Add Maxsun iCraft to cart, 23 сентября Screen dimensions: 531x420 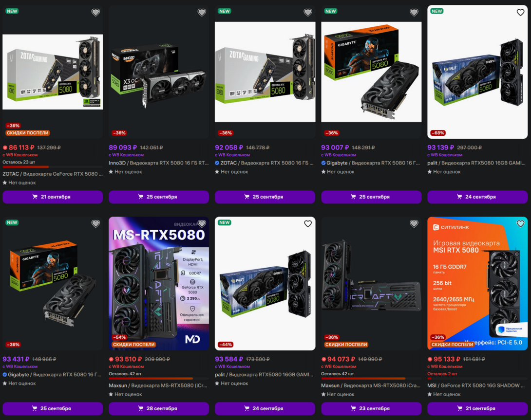[371, 408]
